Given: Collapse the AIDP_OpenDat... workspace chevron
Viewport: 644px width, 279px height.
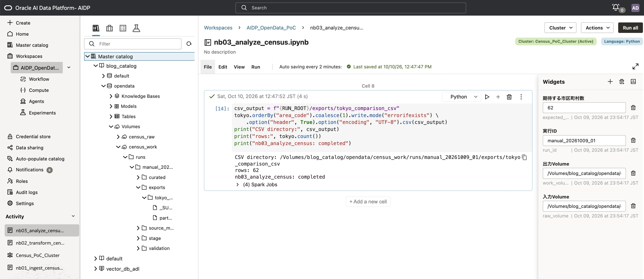Looking at the screenshot, I should (x=69, y=68).
